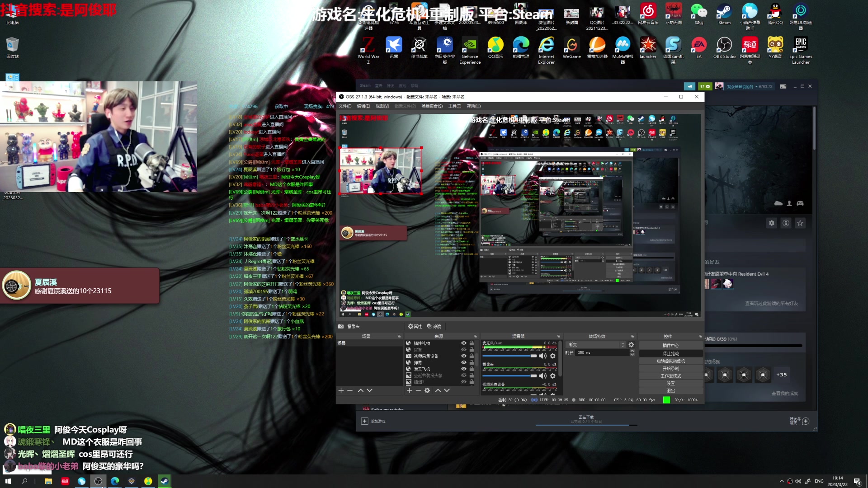
Task: Hide the 漫天飞机 source
Action: pos(463,369)
